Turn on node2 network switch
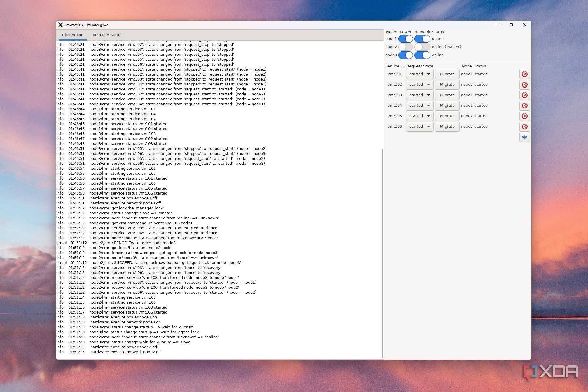588x392 pixels. click(x=422, y=47)
